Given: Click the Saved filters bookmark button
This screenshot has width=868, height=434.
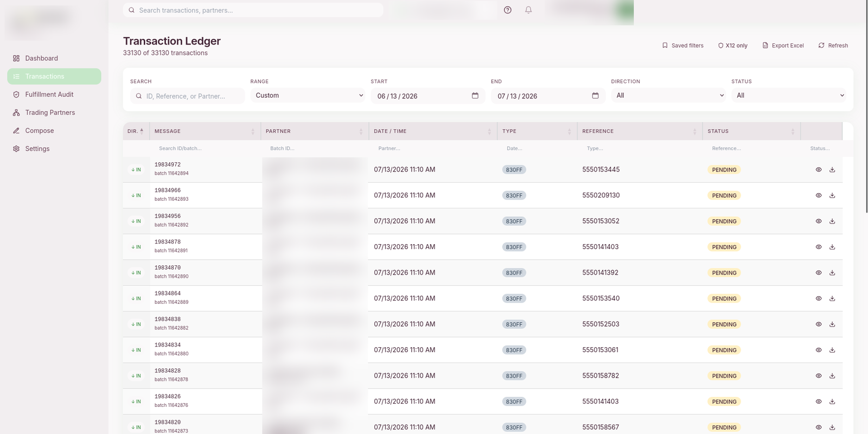Looking at the screenshot, I should tap(682, 46).
